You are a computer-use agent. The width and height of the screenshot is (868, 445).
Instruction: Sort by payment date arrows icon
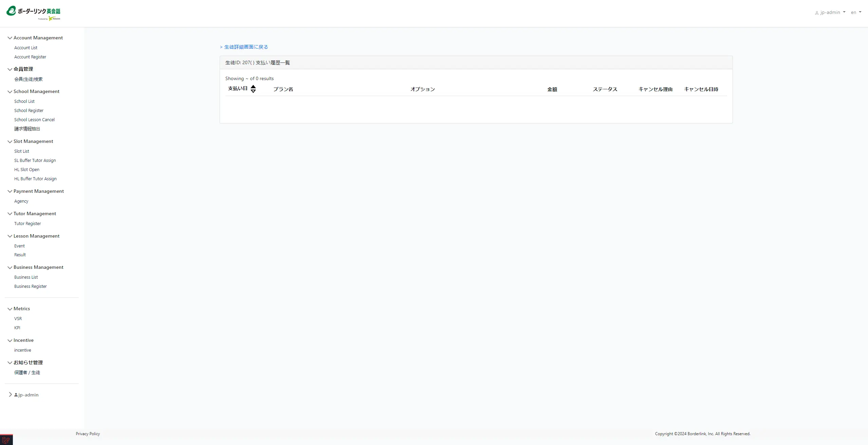point(253,89)
